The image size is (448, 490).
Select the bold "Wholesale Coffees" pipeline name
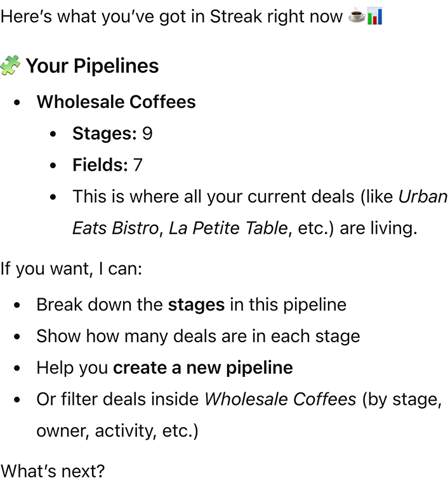pyautogui.click(x=116, y=102)
